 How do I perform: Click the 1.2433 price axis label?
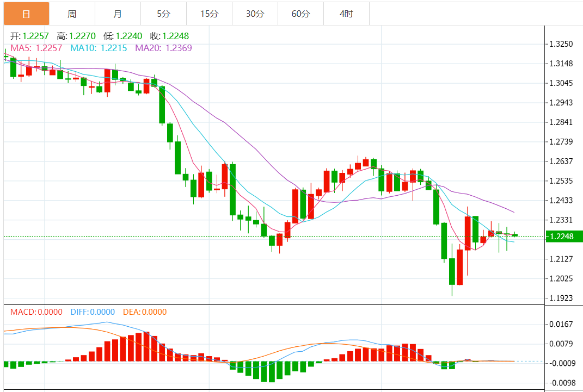pyautogui.click(x=561, y=201)
